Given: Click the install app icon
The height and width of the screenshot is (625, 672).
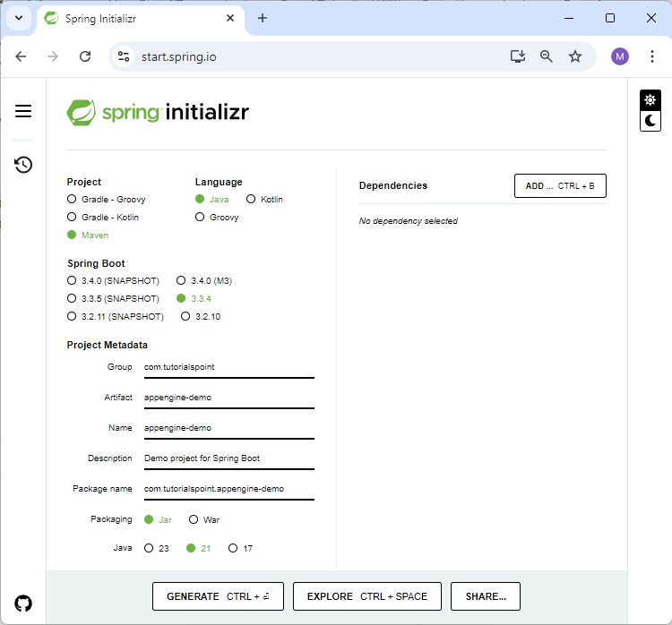Looking at the screenshot, I should pyautogui.click(x=518, y=56).
